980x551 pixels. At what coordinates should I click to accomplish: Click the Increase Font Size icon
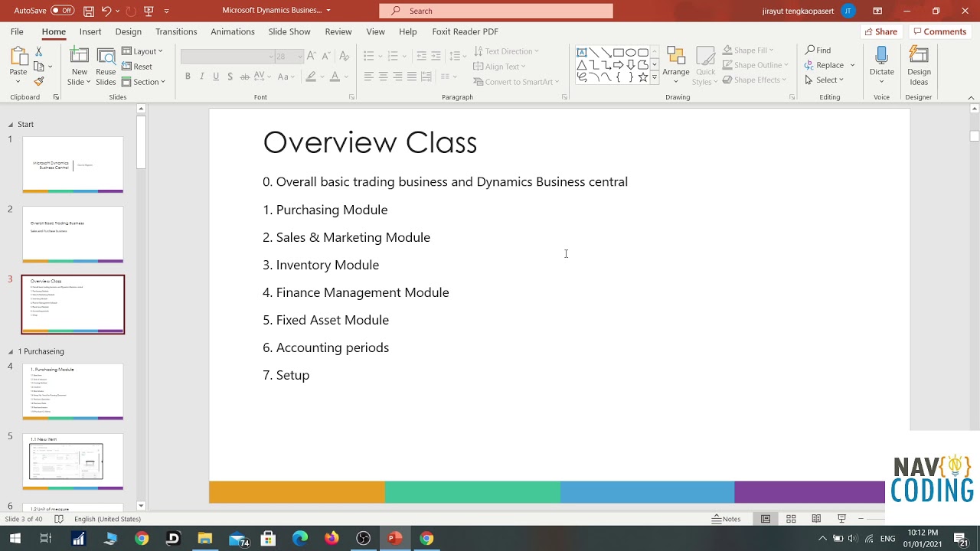311,56
